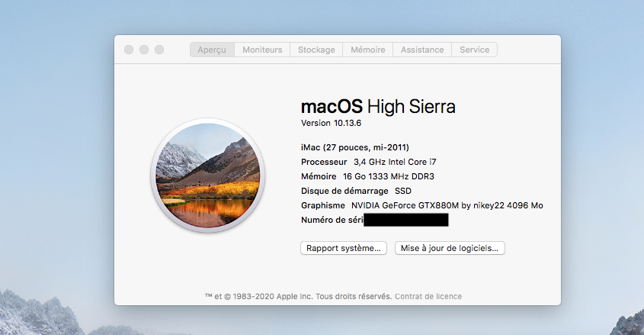Click the macOS High Sierra logo image
644x335 pixels.
click(x=208, y=176)
